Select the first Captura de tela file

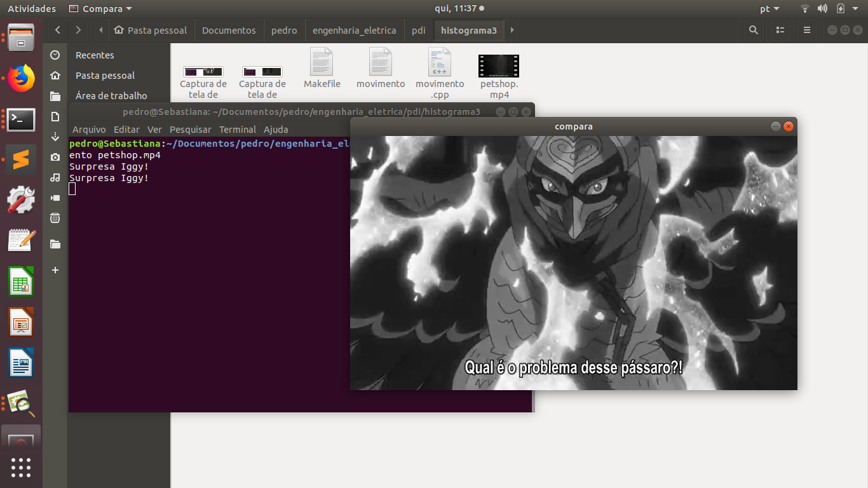203,82
